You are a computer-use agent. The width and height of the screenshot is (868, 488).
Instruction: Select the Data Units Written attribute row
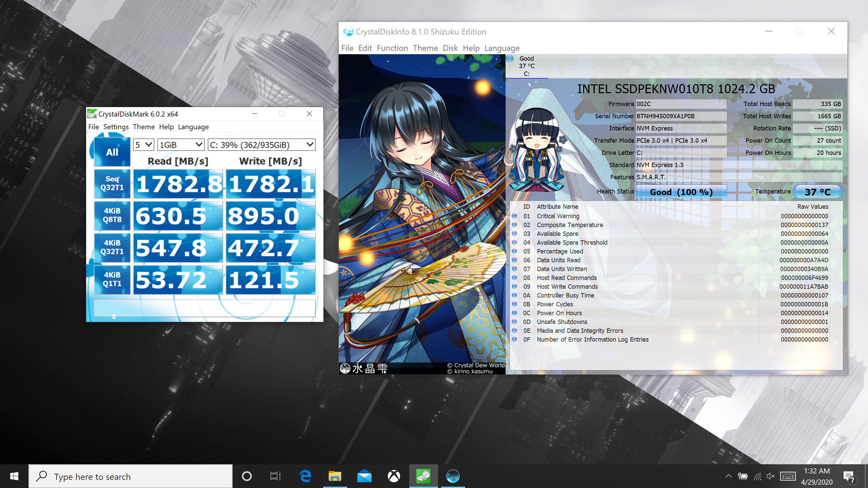coord(670,269)
